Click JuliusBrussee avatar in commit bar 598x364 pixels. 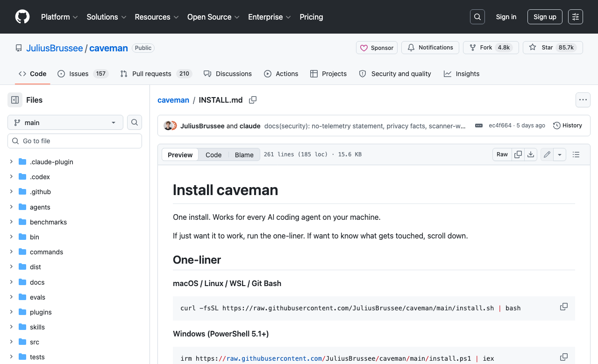pos(168,126)
